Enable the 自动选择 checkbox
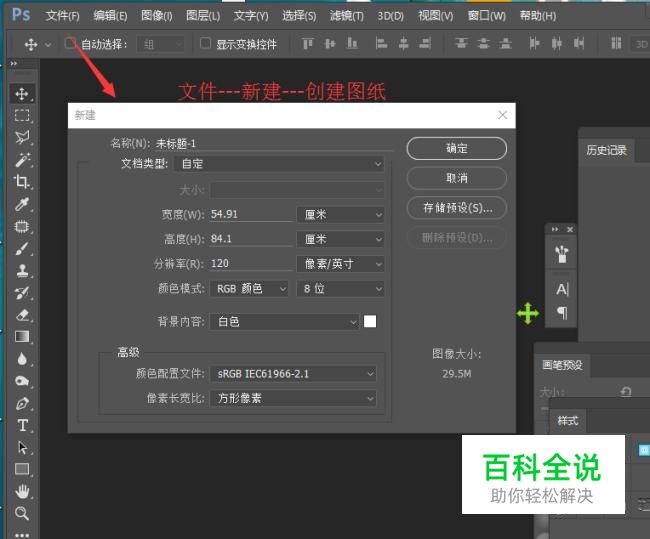 (x=70, y=43)
